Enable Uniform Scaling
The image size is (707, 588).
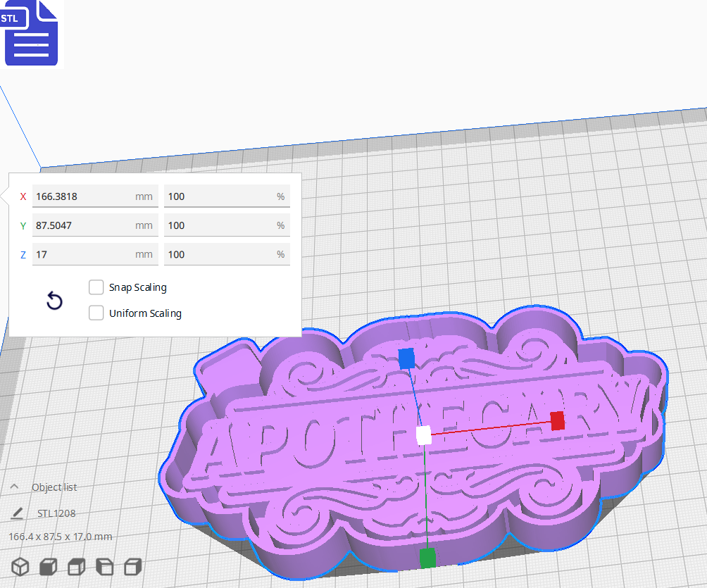pos(96,313)
